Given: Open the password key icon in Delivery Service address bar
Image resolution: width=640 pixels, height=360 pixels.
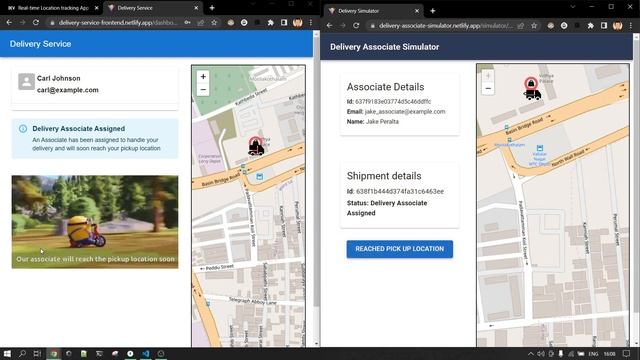Looking at the screenshot, I should coord(187,23).
